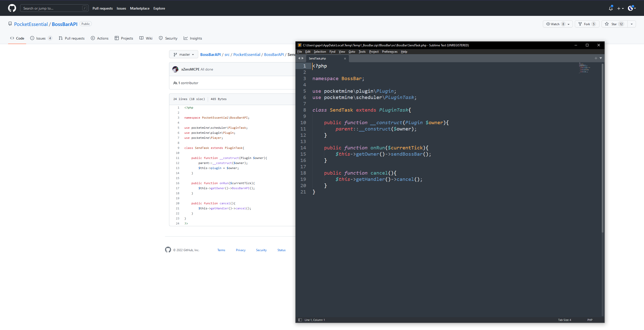
Task: Click the src breadcrumb link
Action: [x=227, y=54]
